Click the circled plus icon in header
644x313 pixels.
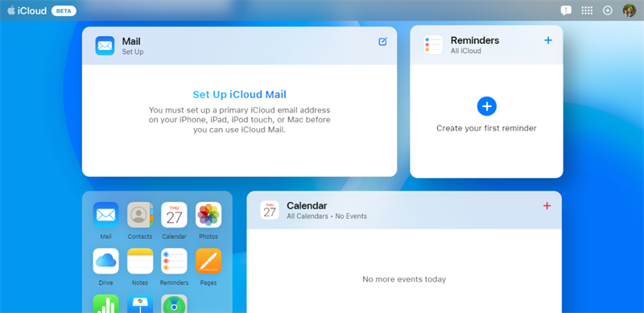608,10
